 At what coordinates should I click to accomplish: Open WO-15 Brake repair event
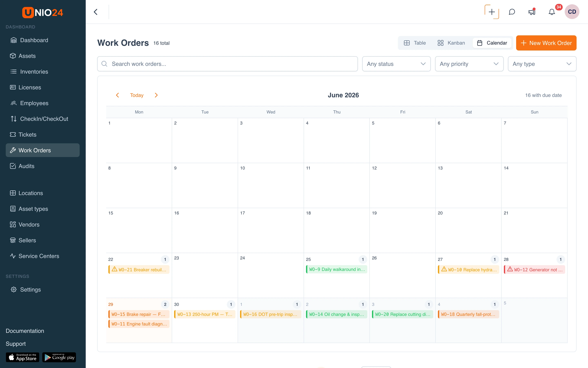tap(139, 314)
